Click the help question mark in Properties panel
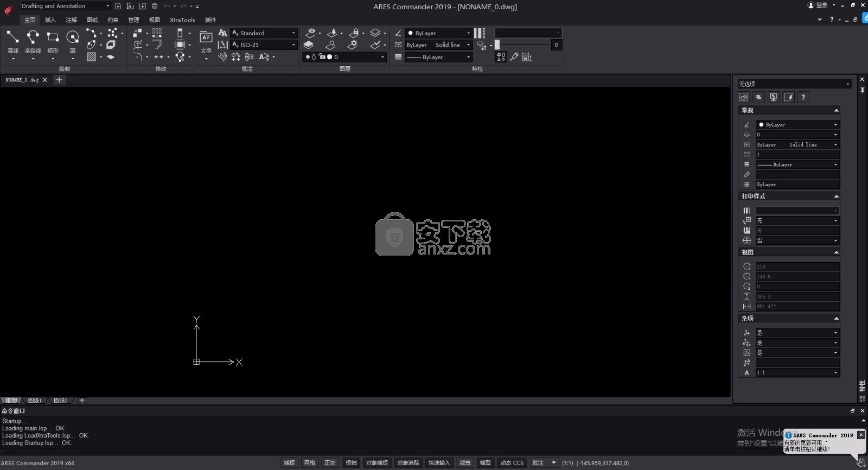 pyautogui.click(x=803, y=97)
